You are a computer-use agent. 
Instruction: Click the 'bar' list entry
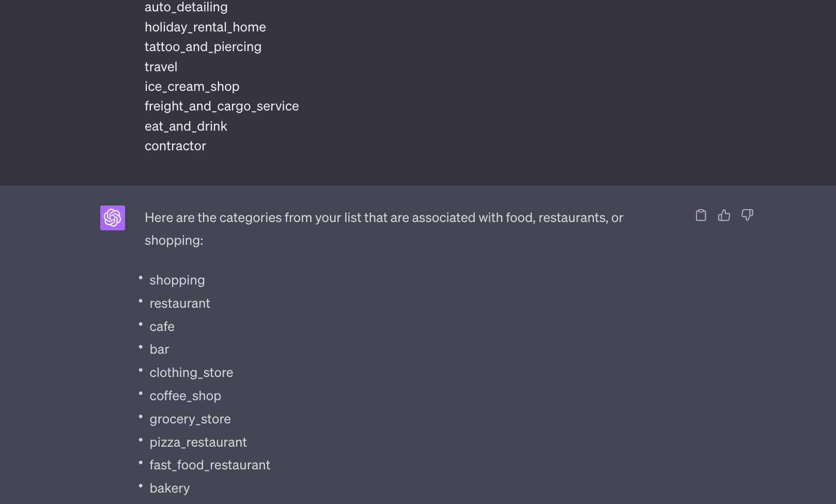click(159, 350)
